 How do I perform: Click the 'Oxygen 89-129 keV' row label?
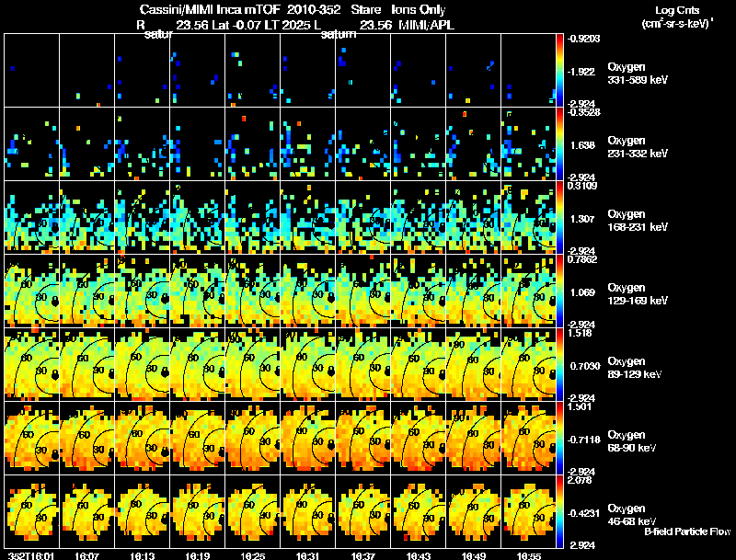coord(635,368)
